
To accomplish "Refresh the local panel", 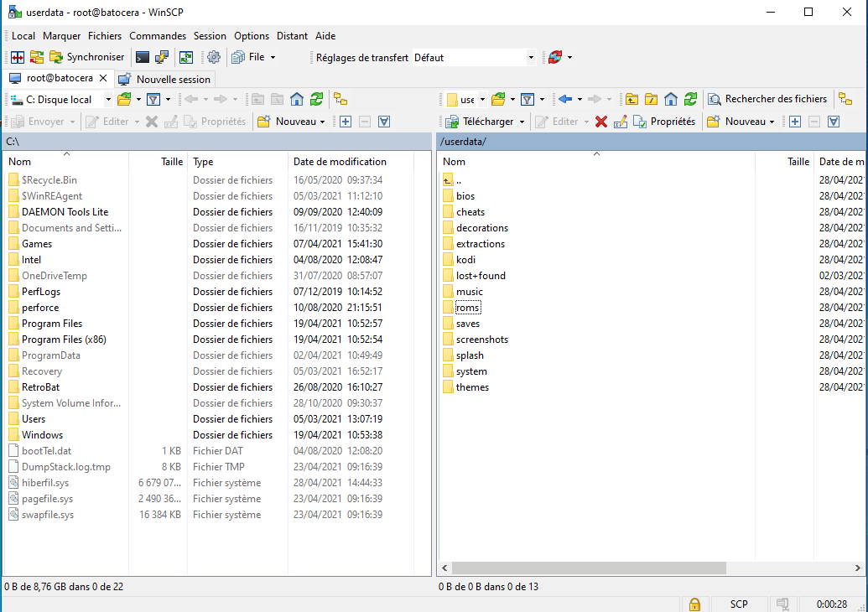I will pyautogui.click(x=316, y=100).
